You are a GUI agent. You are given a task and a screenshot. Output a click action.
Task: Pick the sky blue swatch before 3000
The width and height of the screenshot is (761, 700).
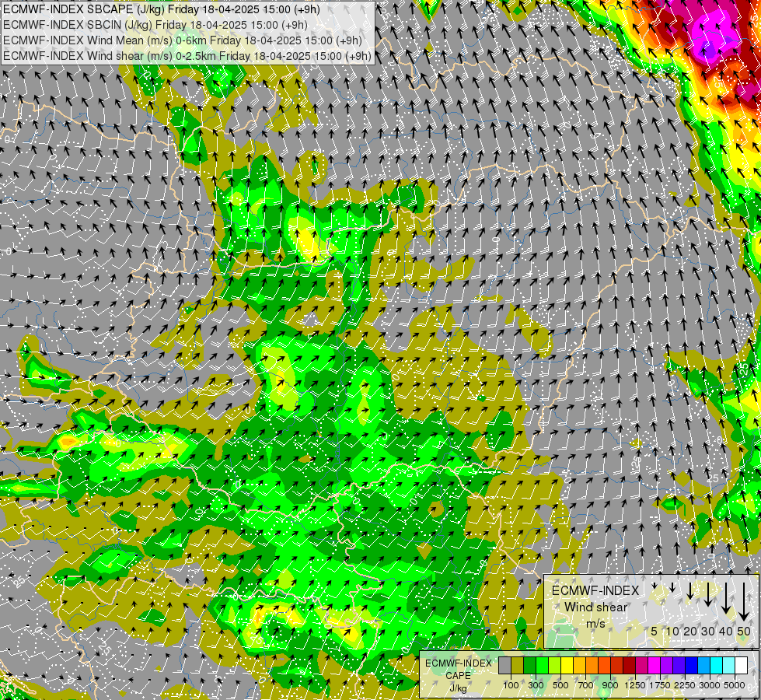coord(703,665)
